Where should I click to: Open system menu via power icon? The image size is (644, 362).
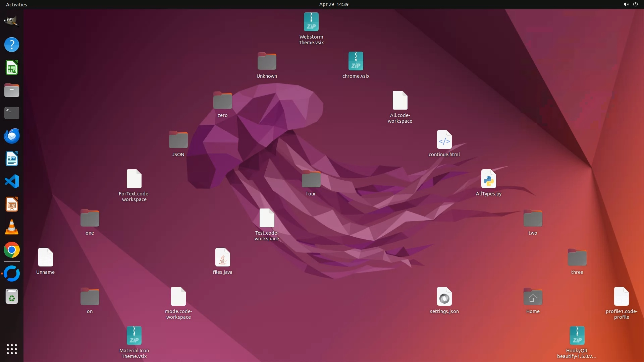tap(635, 4)
